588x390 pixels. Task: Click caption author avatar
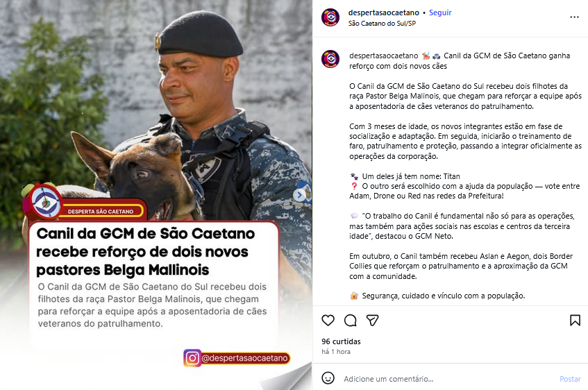point(330,59)
